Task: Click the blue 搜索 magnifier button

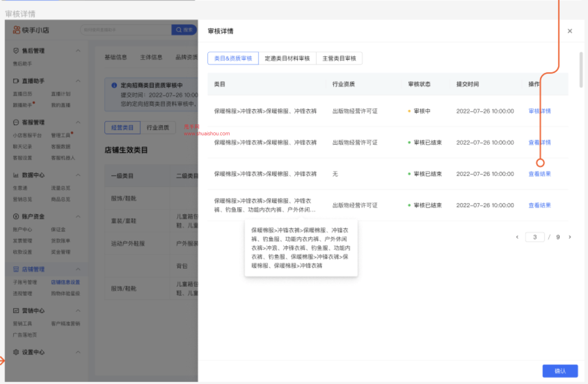Action: click(x=184, y=30)
